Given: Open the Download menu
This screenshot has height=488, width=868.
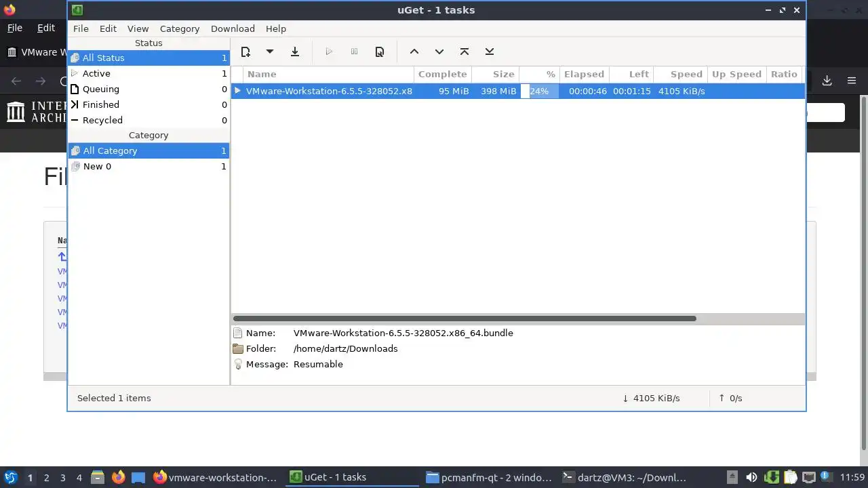Looking at the screenshot, I should pyautogui.click(x=233, y=28).
